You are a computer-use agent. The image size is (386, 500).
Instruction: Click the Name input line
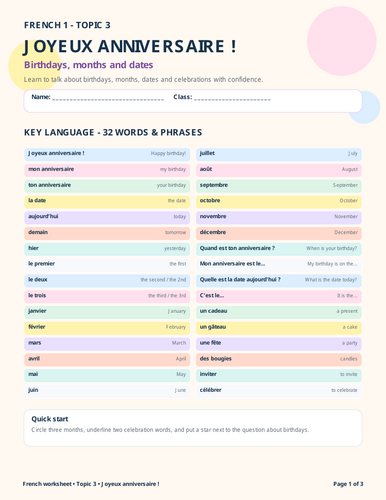coord(108,99)
